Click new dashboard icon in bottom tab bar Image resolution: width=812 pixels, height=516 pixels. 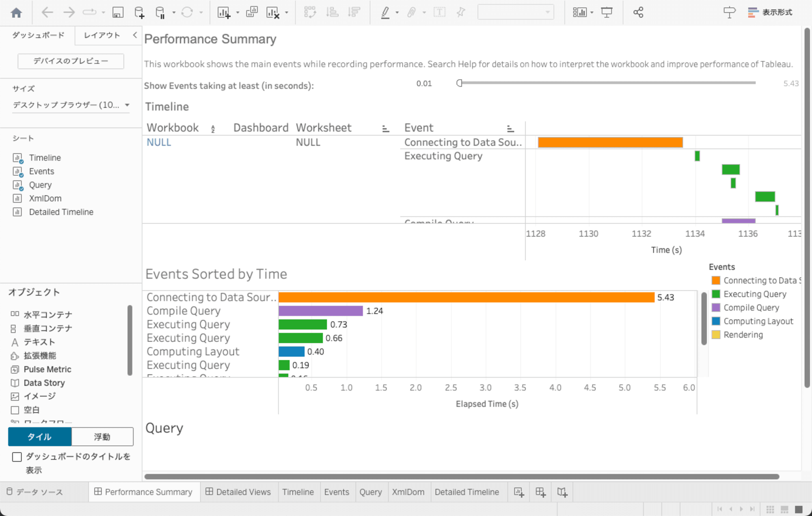[x=540, y=492]
